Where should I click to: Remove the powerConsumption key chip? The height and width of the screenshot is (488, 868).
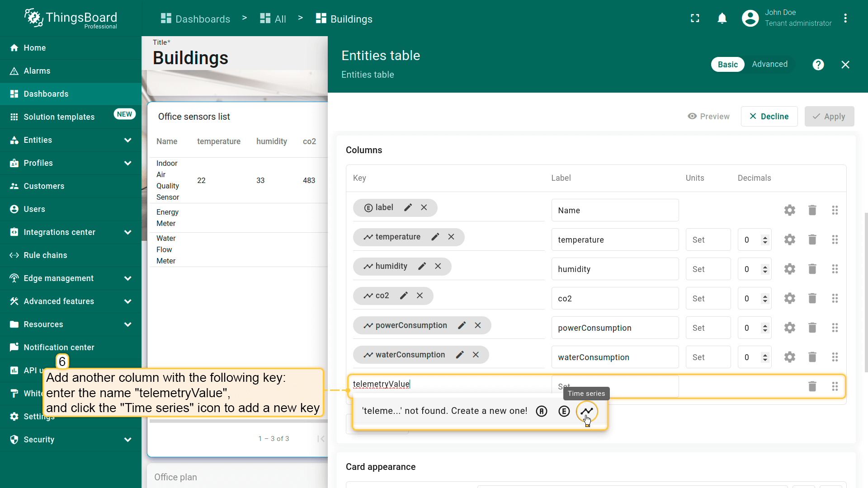[x=477, y=325]
